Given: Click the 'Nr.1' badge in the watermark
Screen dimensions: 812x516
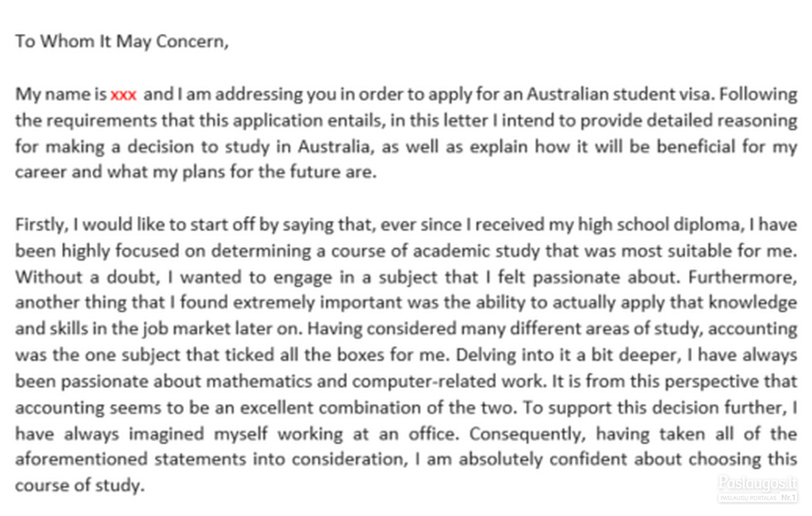Looking at the screenshot, I should coord(789,498).
